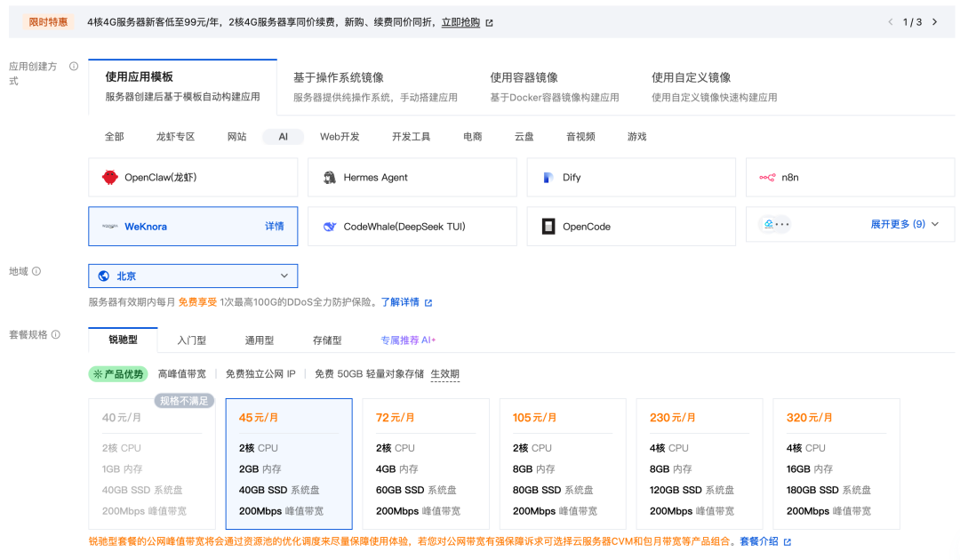Open the 立即抢购 promotion link
The width and height of the screenshot is (960, 560).
(x=460, y=22)
